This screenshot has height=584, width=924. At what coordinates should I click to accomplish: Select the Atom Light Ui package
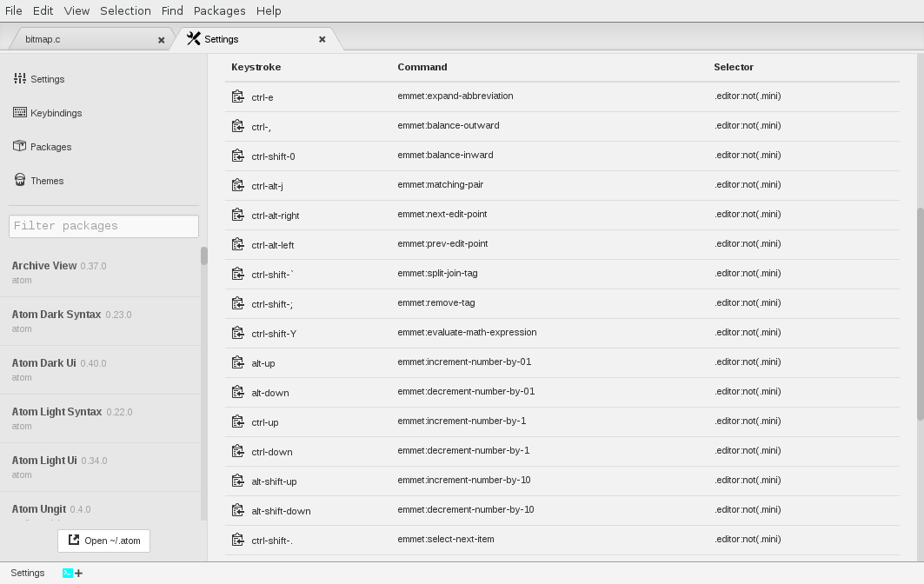[100, 468]
